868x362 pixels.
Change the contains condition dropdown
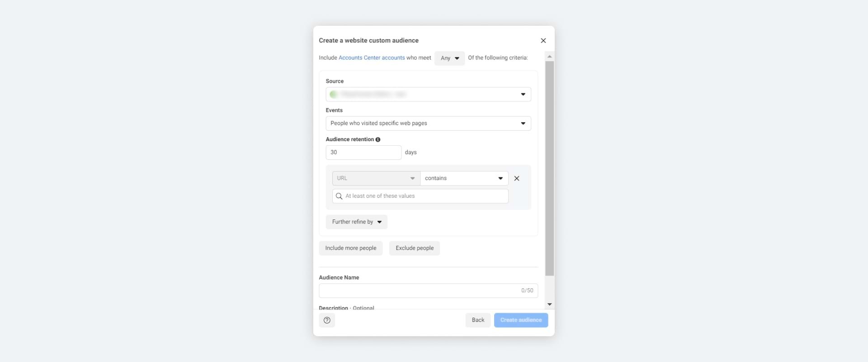tap(464, 178)
